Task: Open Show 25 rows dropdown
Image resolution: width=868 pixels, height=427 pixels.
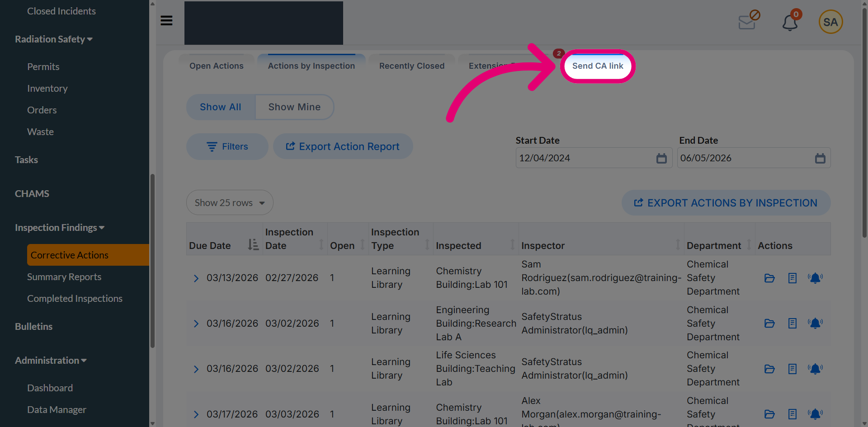Action: 230,202
